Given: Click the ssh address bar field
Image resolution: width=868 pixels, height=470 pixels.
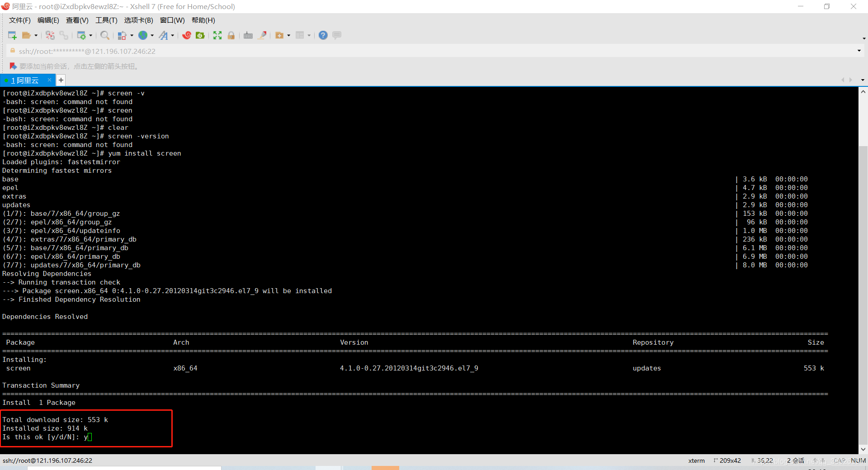Looking at the screenshot, I should [x=434, y=51].
